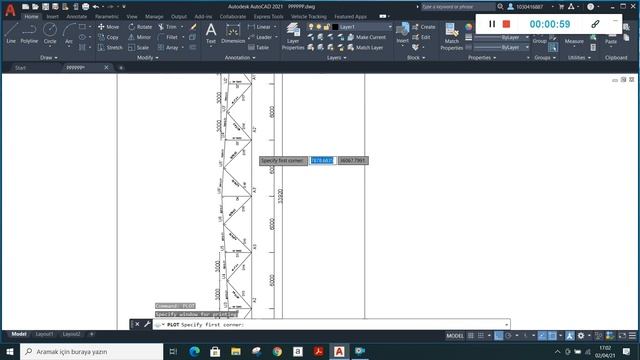Switch to the View ribbon tab
Viewport: 640px width, 360px height.
[132, 17]
